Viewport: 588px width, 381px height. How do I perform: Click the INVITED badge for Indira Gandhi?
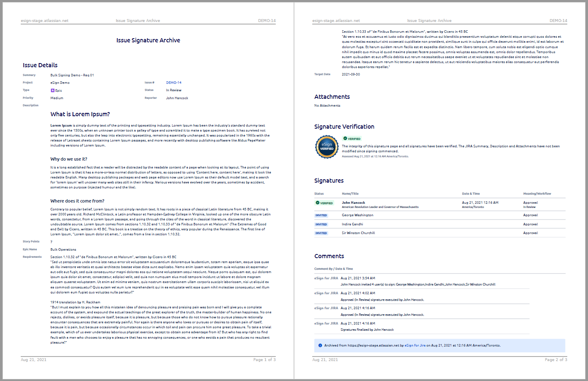point(321,225)
